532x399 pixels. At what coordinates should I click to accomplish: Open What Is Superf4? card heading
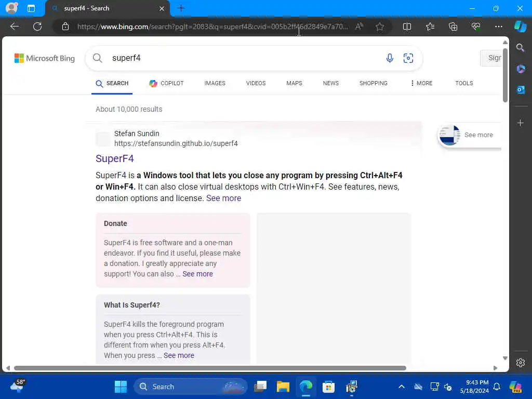click(x=131, y=305)
